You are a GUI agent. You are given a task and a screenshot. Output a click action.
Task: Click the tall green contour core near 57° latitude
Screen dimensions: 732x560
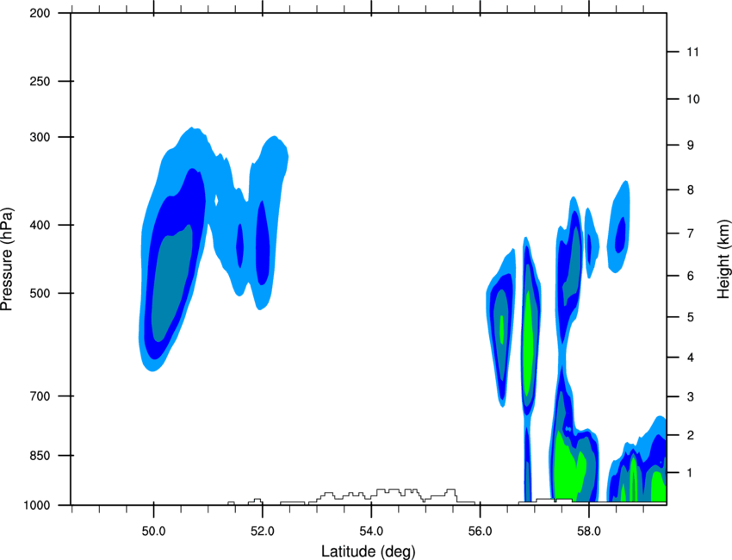pyautogui.click(x=528, y=343)
